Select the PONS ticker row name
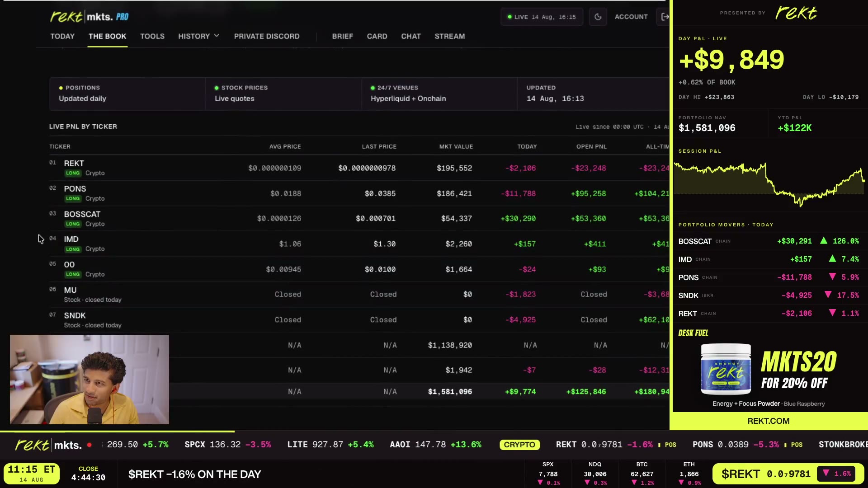Viewport: 868px width, 488px height. 75,188
